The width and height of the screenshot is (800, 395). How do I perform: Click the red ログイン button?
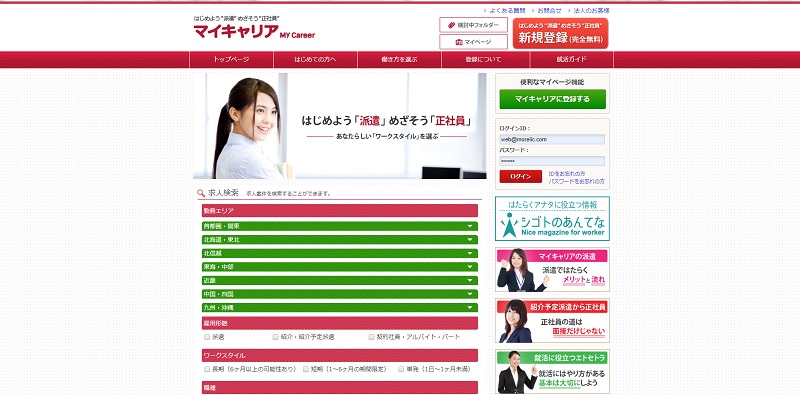520,177
